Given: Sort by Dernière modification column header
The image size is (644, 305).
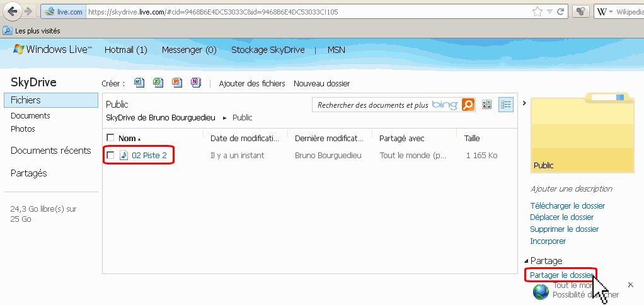Looking at the screenshot, I should pos(330,139).
